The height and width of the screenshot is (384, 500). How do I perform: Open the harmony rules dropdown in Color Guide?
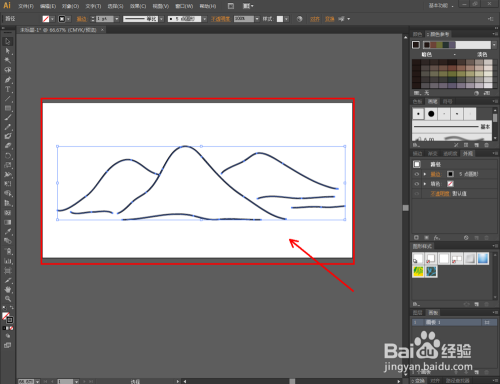494,45
